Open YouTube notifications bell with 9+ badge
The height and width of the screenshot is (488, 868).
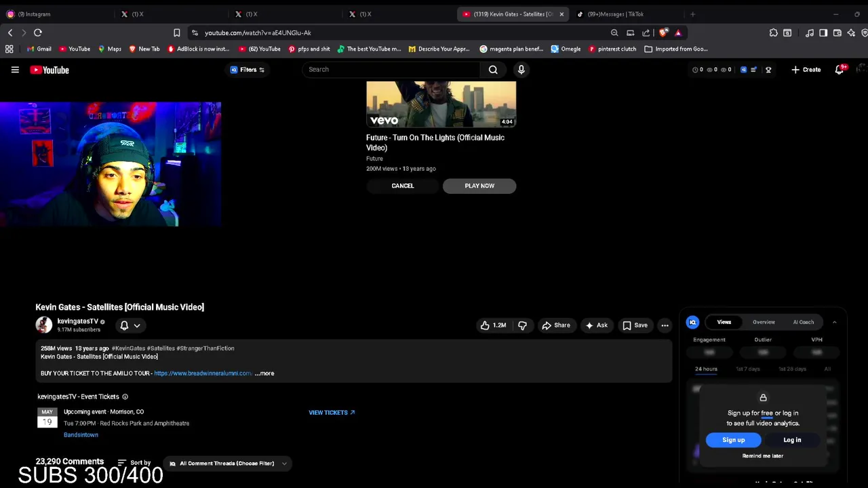(x=840, y=70)
